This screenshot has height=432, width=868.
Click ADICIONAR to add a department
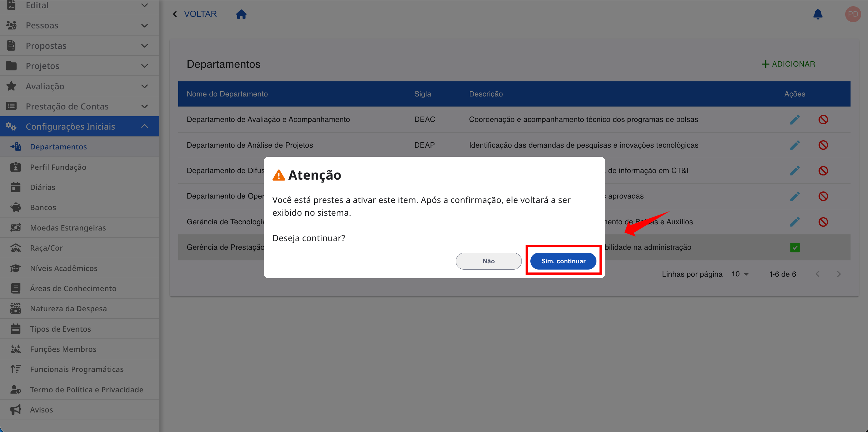coord(788,64)
